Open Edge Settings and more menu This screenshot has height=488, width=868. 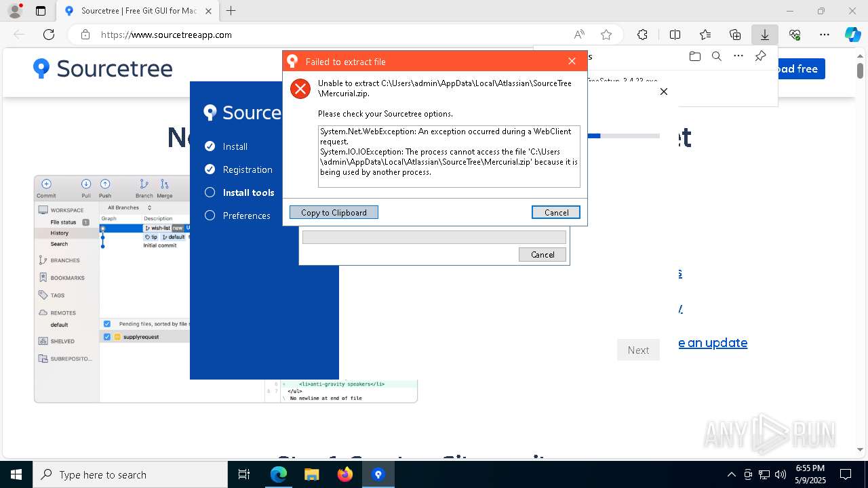coord(825,35)
